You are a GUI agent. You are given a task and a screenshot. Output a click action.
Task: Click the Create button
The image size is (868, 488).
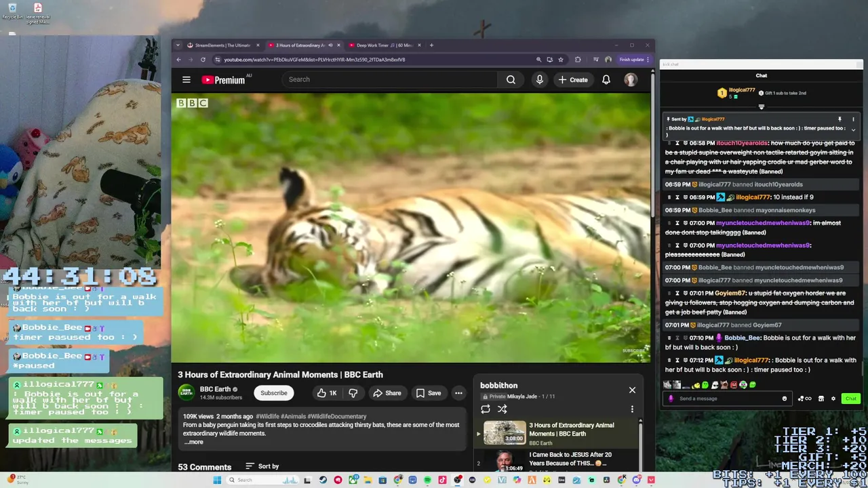click(x=573, y=79)
